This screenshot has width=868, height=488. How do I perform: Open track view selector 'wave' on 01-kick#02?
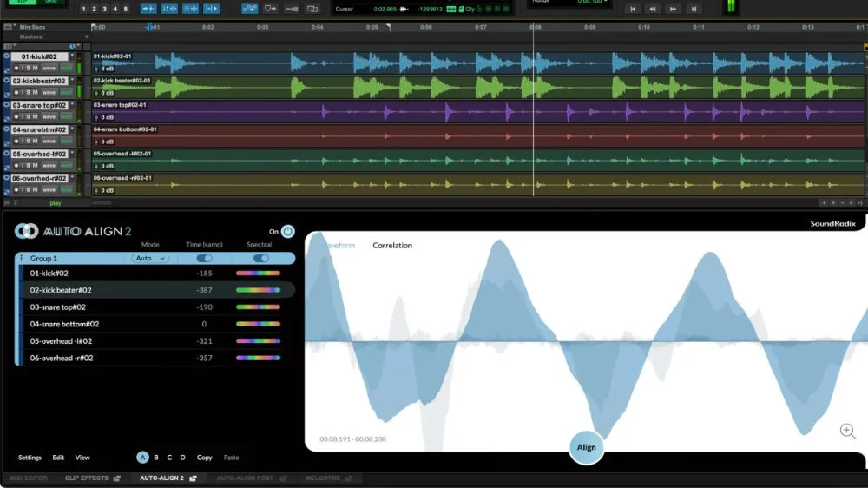click(49, 68)
